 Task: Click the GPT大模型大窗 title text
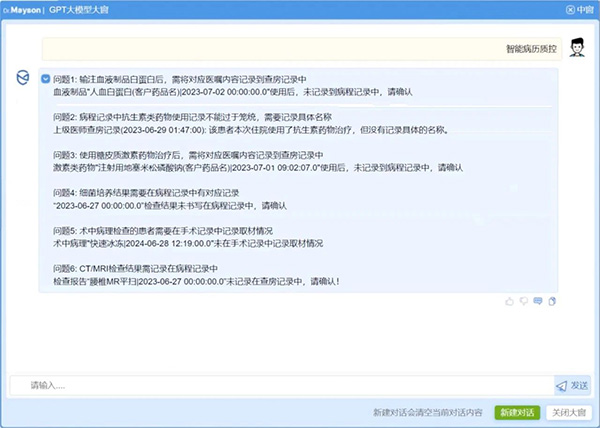[85, 8]
